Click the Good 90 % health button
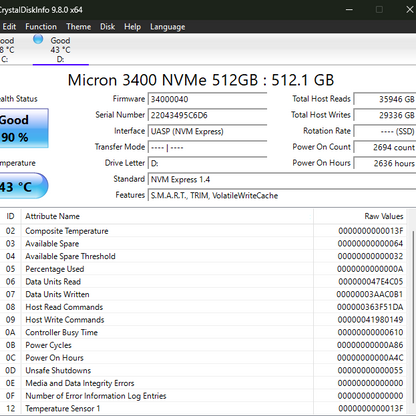The height and width of the screenshot is (416, 416). point(24,128)
